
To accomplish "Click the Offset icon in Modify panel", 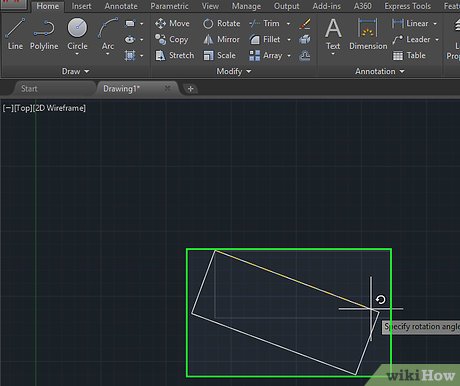I will tap(305, 55).
